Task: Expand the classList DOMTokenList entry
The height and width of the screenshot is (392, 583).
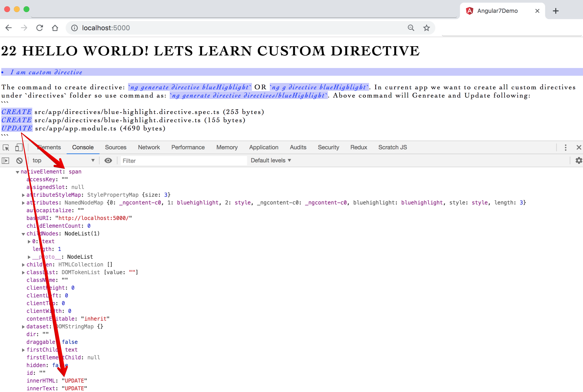Action: point(23,272)
